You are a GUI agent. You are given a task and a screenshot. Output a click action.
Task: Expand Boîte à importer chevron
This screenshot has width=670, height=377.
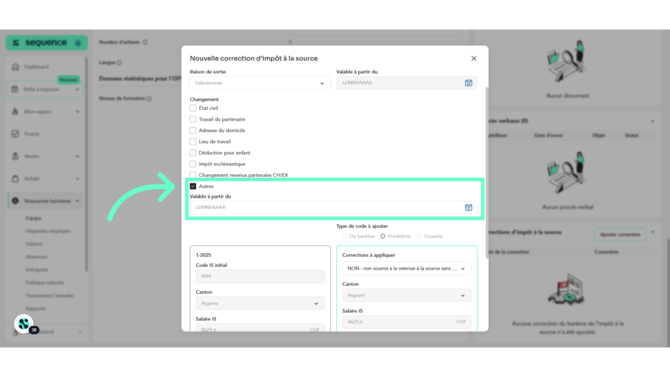pyautogui.click(x=77, y=89)
